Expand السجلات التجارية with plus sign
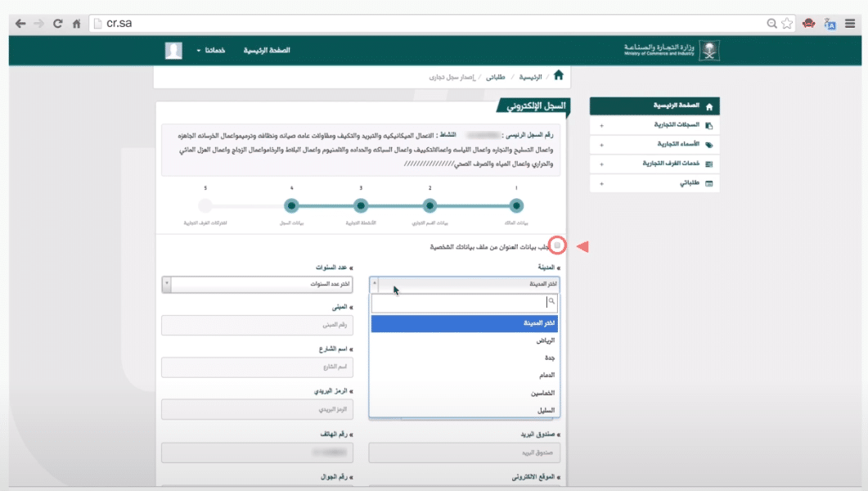The width and height of the screenshot is (868, 491). click(x=602, y=126)
